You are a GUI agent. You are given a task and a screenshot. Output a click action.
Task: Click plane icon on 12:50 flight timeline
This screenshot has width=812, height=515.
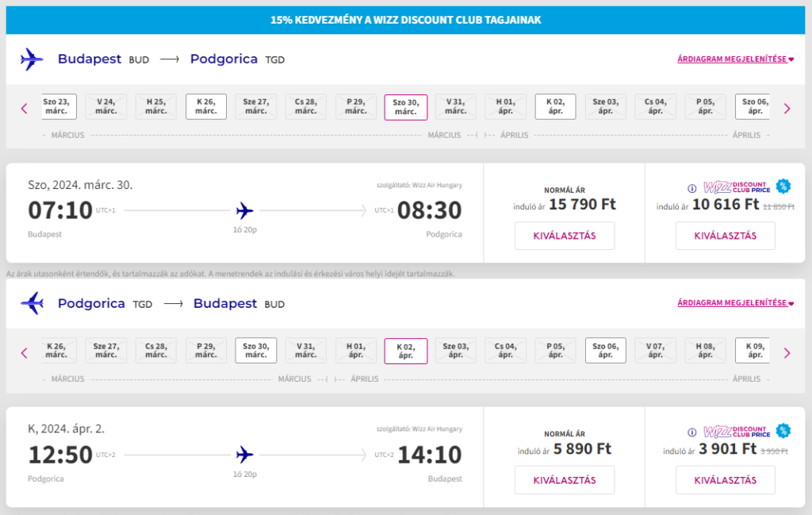pos(244,455)
